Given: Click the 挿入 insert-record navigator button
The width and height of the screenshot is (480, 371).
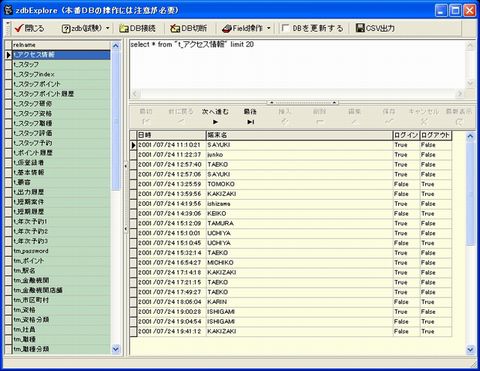Looking at the screenshot, I should [285, 117].
